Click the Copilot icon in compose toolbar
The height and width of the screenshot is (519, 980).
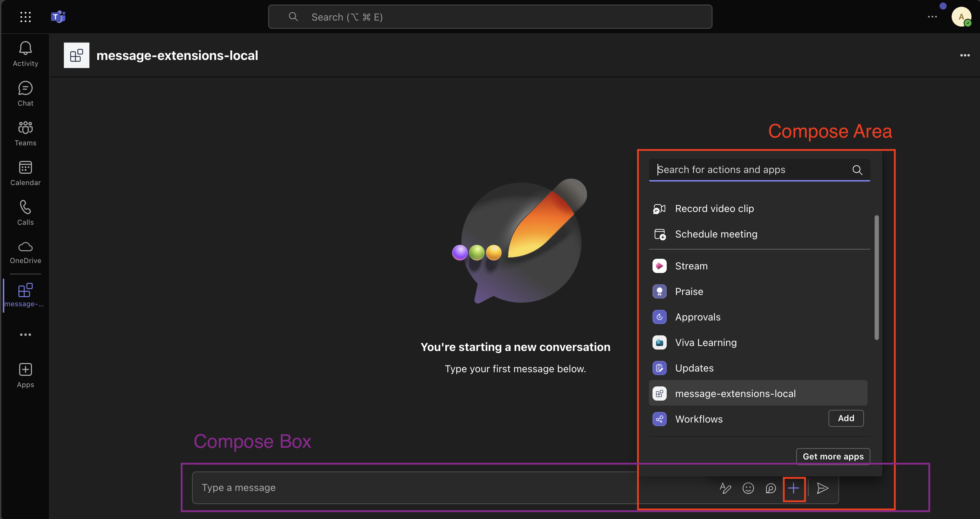click(x=771, y=489)
